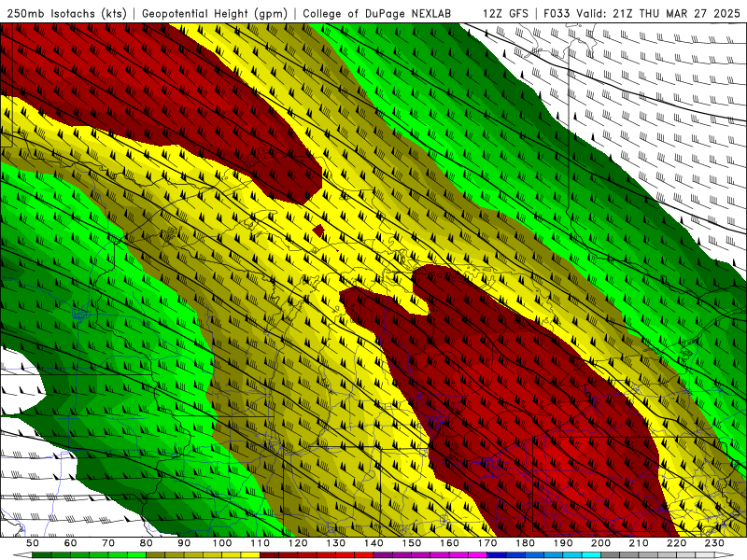Viewport: 747px width, 560px height.
Task: Click the '230' label on the color scale
Action: pos(714,543)
